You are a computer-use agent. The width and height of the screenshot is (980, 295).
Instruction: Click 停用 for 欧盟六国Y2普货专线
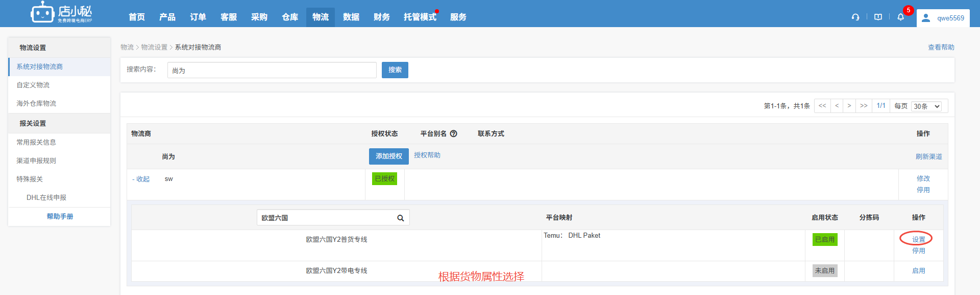[918, 251]
